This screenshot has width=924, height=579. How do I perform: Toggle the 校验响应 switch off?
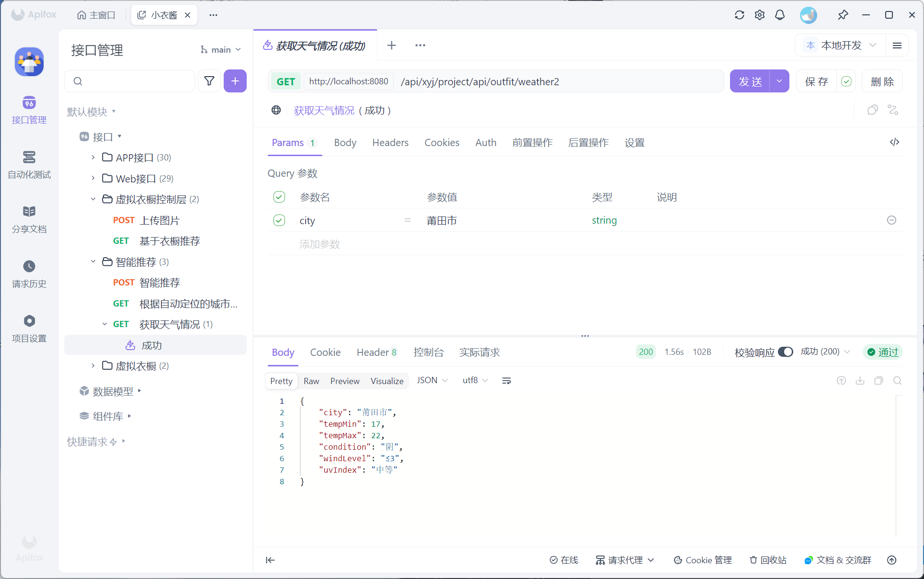click(785, 352)
